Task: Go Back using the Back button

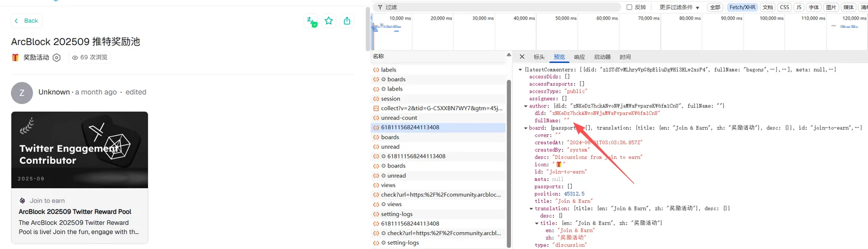Action: pyautogui.click(x=27, y=21)
